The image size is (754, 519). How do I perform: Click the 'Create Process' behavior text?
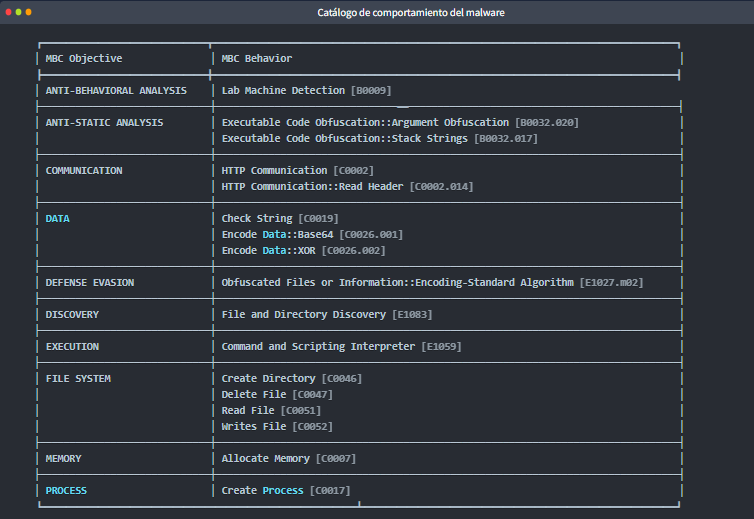coord(263,491)
